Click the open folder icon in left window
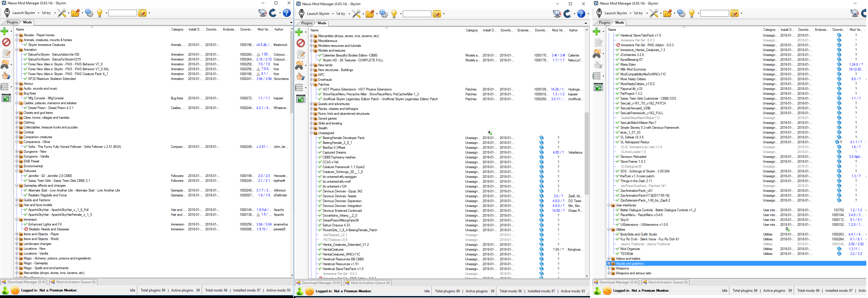Viewport: 868px width, 298px height. 75,13
